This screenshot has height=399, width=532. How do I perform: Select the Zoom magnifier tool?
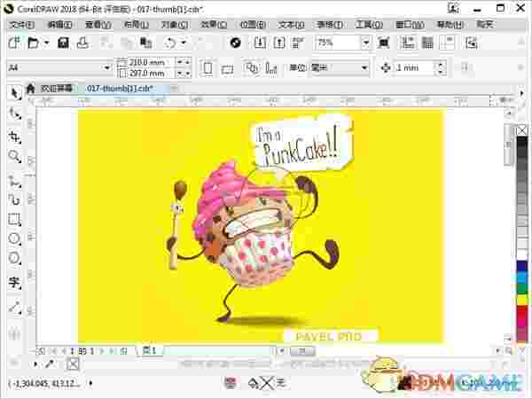click(x=14, y=157)
